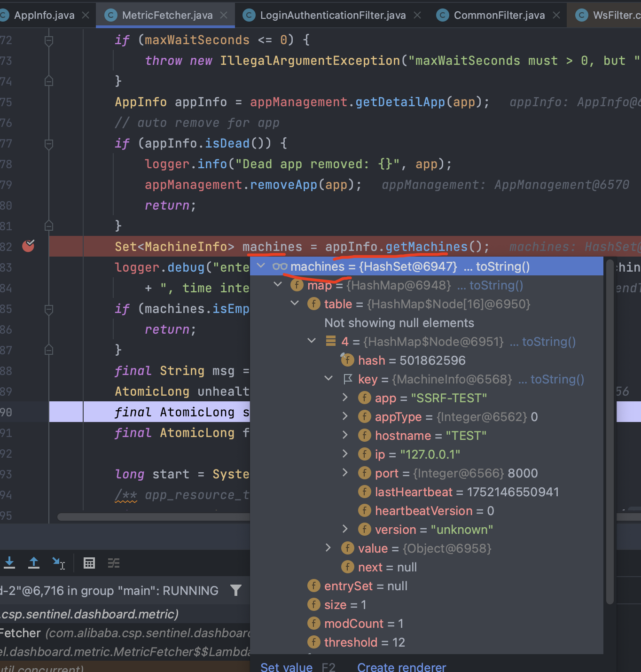This screenshot has width=641, height=672.
Task: Close the MetricFetcher.java tab
Action: click(x=224, y=15)
